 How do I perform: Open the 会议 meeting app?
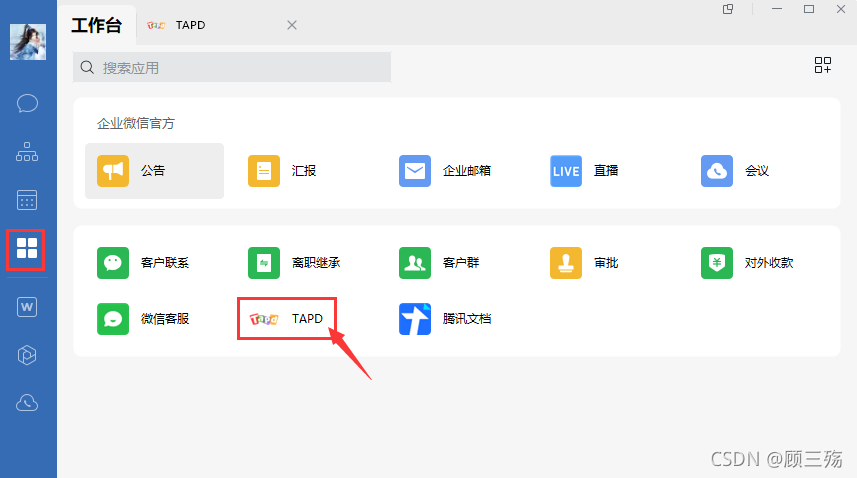(x=735, y=171)
